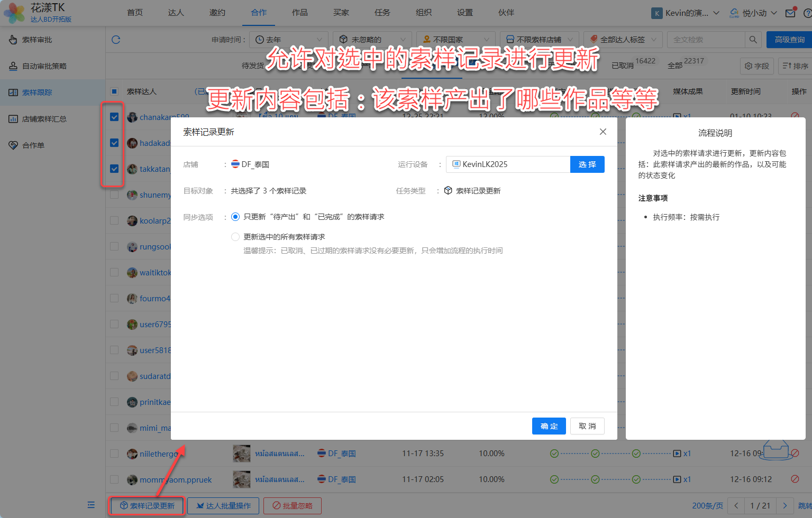Viewport: 812px width, 518px height.
Task: Expand the 全部达人标签 dropdown
Action: 623,40
